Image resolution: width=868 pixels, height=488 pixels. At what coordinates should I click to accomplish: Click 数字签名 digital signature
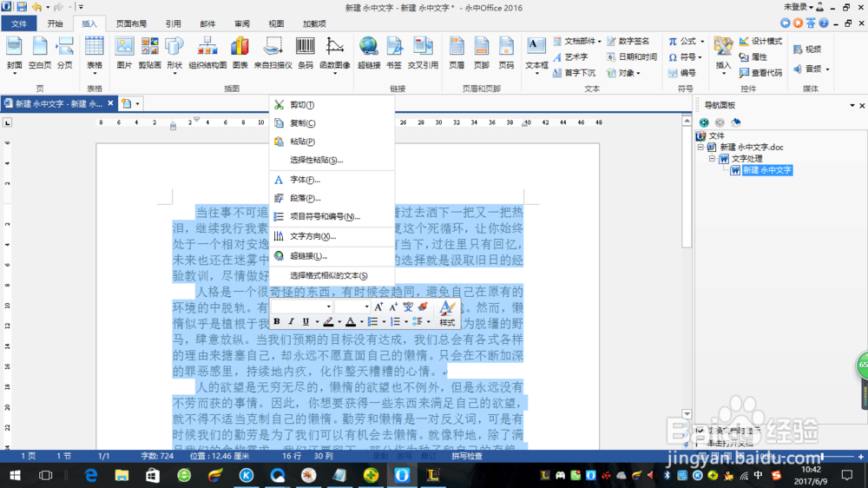tap(628, 41)
